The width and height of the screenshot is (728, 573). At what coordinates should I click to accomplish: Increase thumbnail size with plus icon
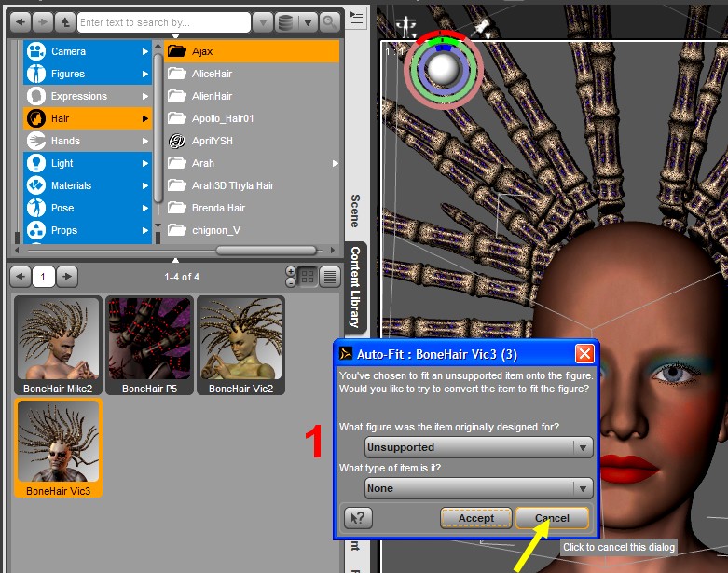pyautogui.click(x=291, y=271)
